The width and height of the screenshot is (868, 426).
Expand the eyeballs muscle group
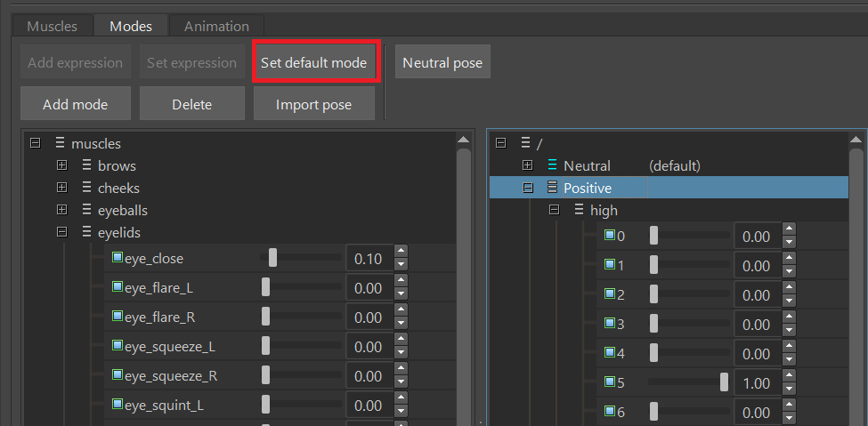click(x=61, y=211)
